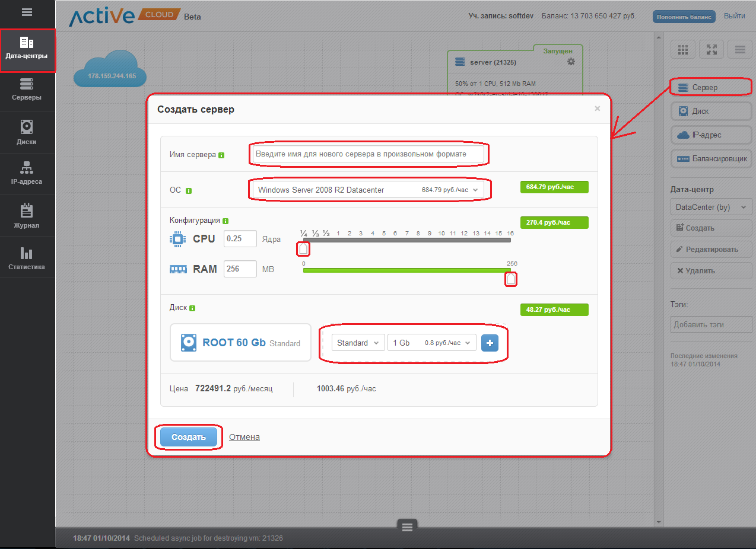Image resolution: width=756 pixels, height=549 pixels.
Task: Open the bottom log panel handle
Action: pos(406,526)
